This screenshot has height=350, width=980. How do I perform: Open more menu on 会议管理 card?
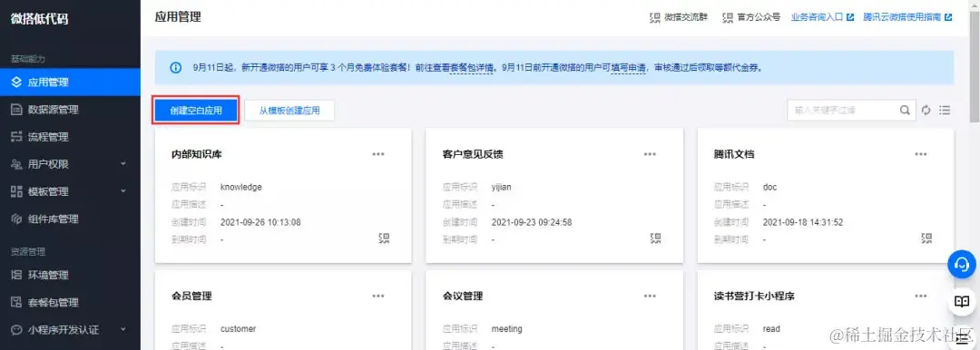click(x=650, y=296)
